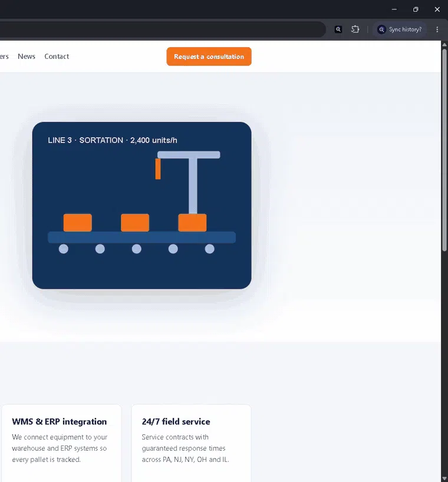Click the scrollbar up arrow
The image size is (448, 482).
coord(444,45)
